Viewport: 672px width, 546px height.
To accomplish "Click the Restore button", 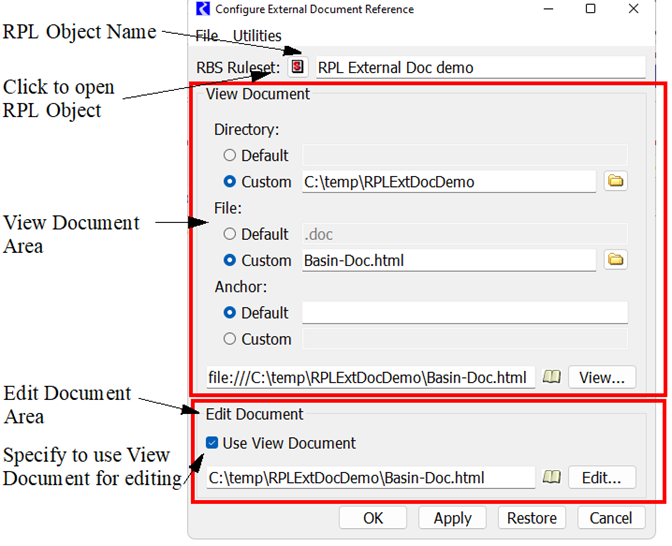I will click(x=531, y=517).
